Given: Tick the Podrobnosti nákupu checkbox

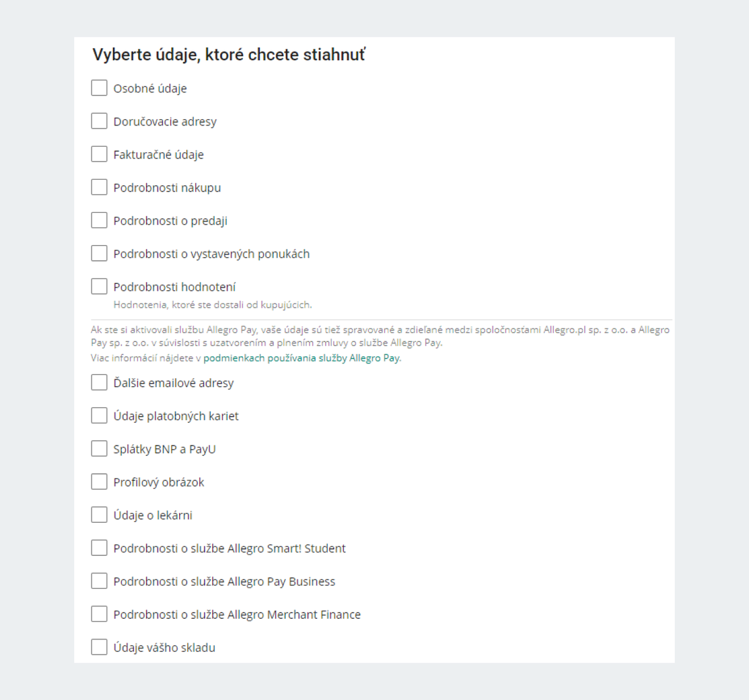Looking at the screenshot, I should tap(99, 187).
